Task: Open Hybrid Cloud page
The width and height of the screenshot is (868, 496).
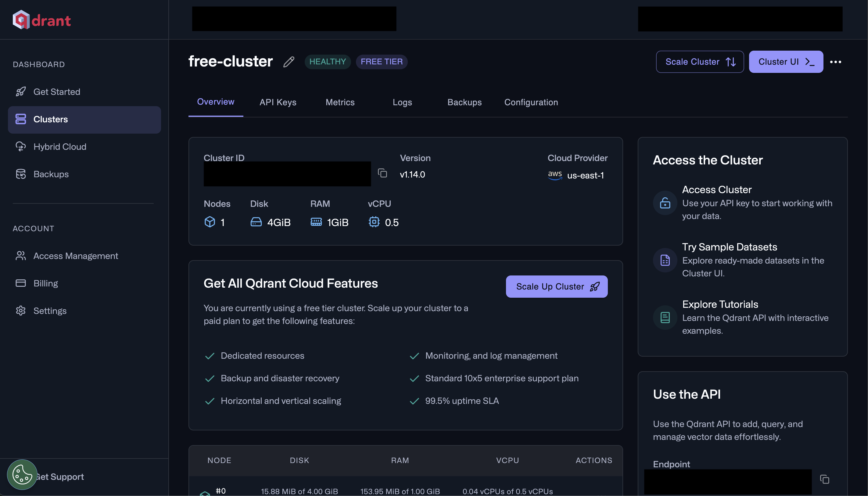Action: (x=84, y=146)
